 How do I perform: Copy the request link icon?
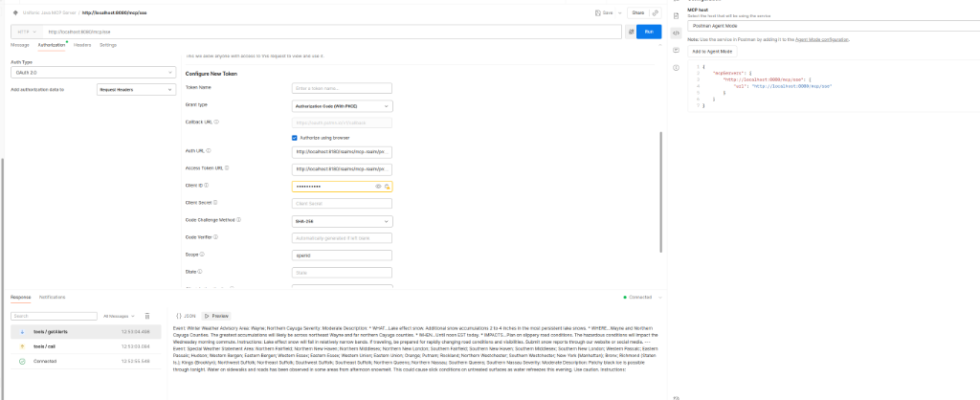[655, 12]
